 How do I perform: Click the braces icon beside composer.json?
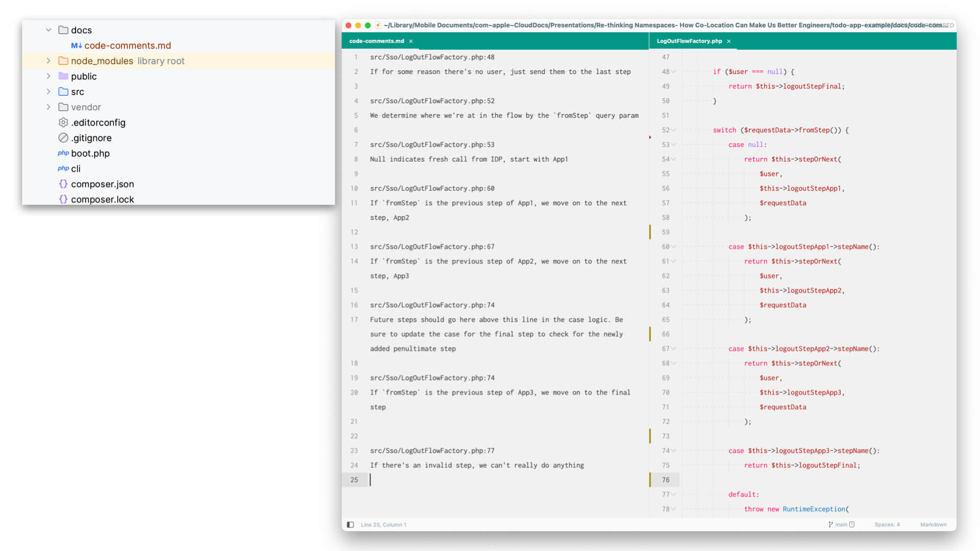pos(63,184)
